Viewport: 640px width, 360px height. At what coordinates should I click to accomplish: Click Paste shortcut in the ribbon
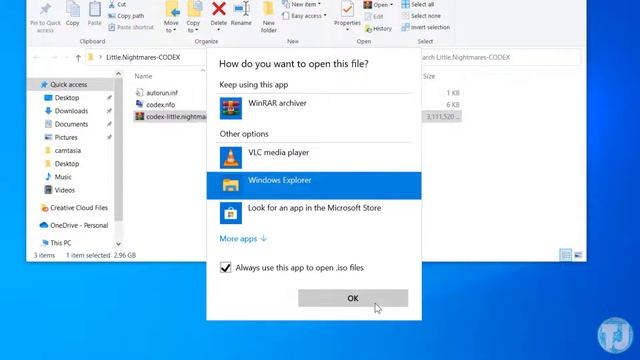click(131, 27)
